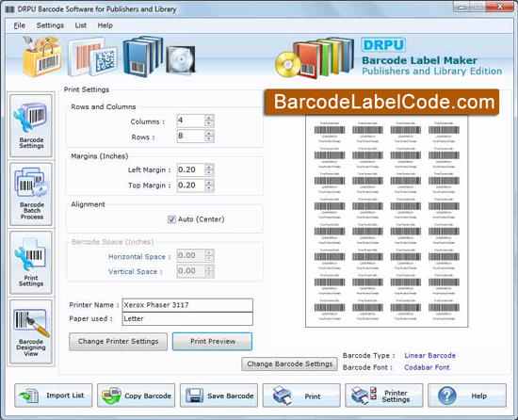Open the Help menu
The width and height of the screenshot is (518, 420).
click(x=105, y=25)
